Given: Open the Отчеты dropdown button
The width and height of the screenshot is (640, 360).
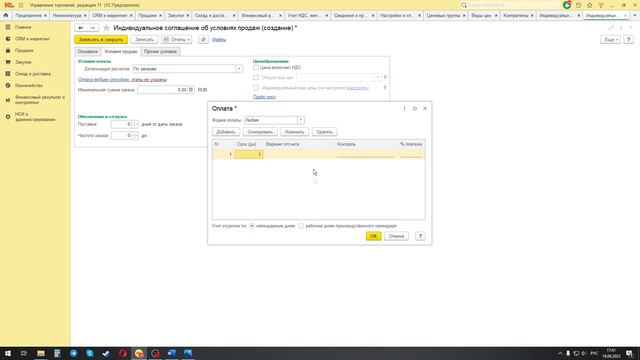Looking at the screenshot, I should pyautogui.click(x=177, y=40).
